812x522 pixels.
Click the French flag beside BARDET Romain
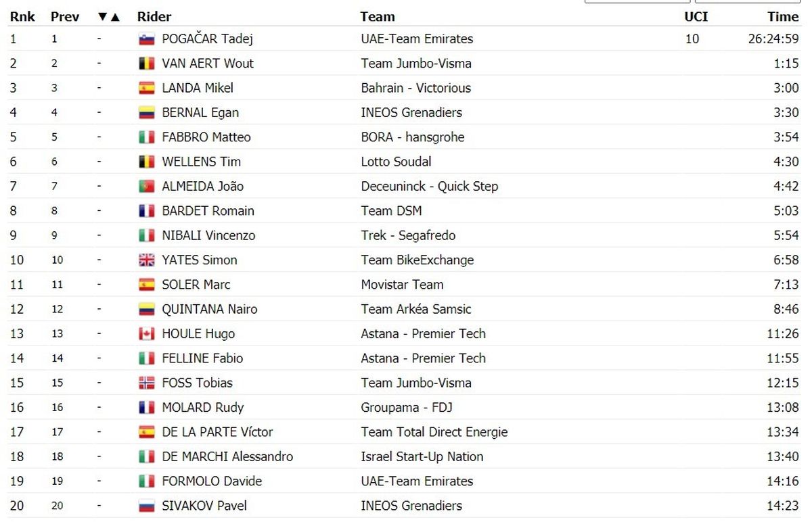[146, 211]
